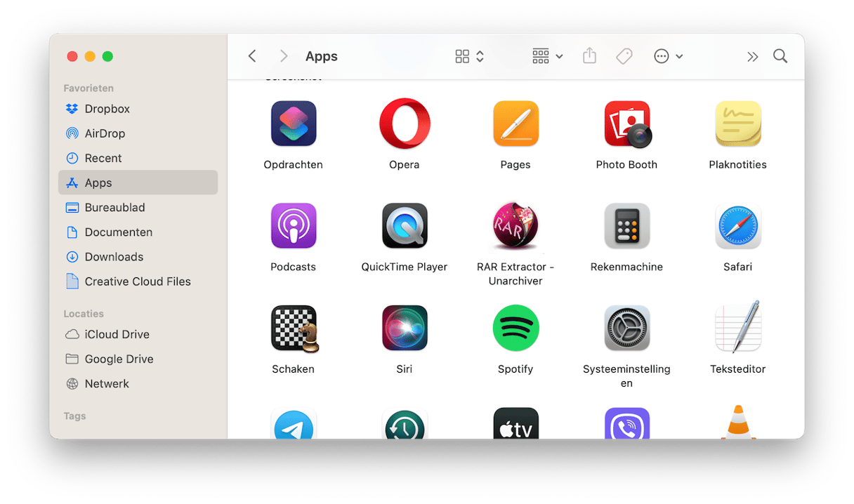Open the Opera browser app icon
This screenshot has height=504, width=854.
405,124
